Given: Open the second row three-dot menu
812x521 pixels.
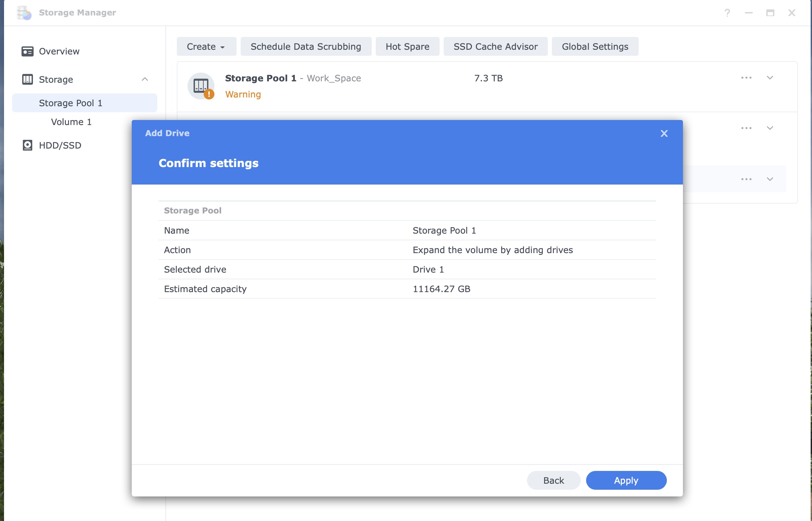Looking at the screenshot, I should pyautogui.click(x=746, y=128).
